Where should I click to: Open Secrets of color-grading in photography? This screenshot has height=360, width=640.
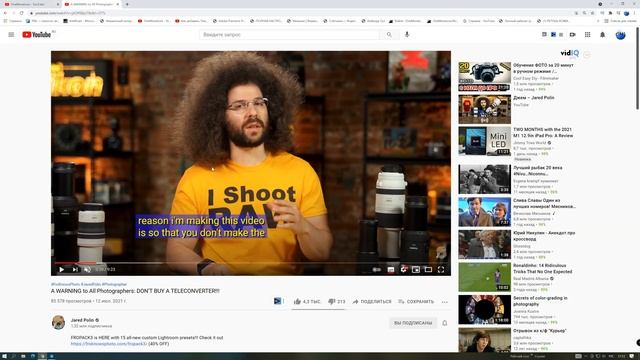484,309
